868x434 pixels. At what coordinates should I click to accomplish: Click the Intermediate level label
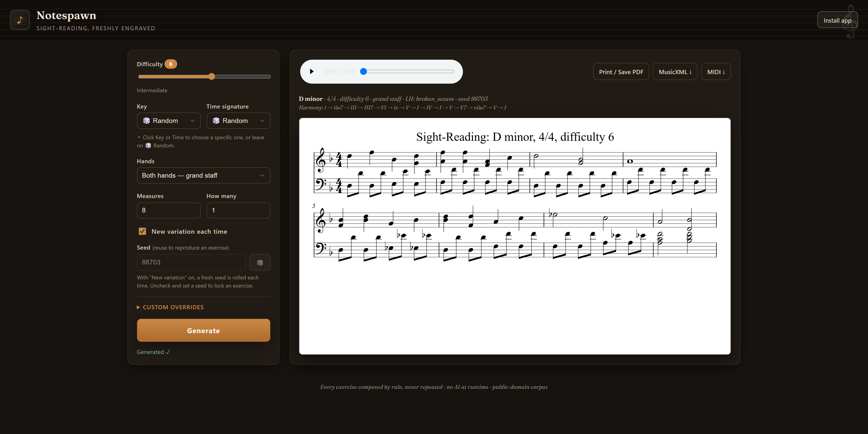[152, 90]
